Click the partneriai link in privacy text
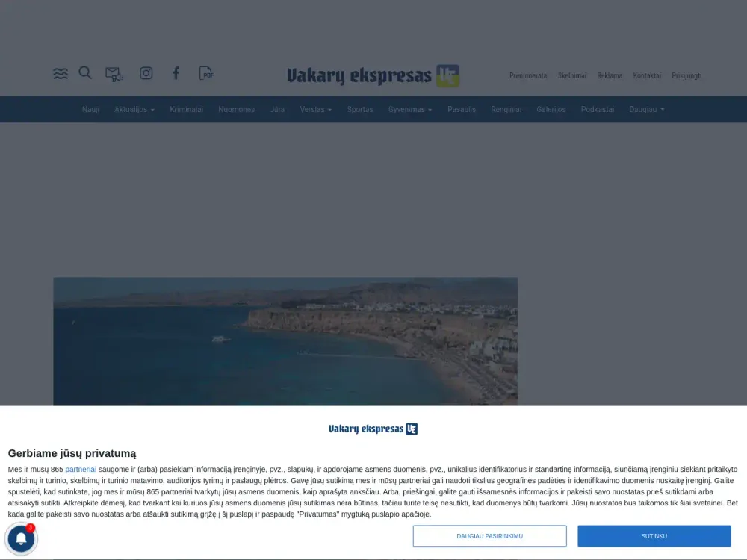This screenshot has width=747, height=560. (x=81, y=469)
